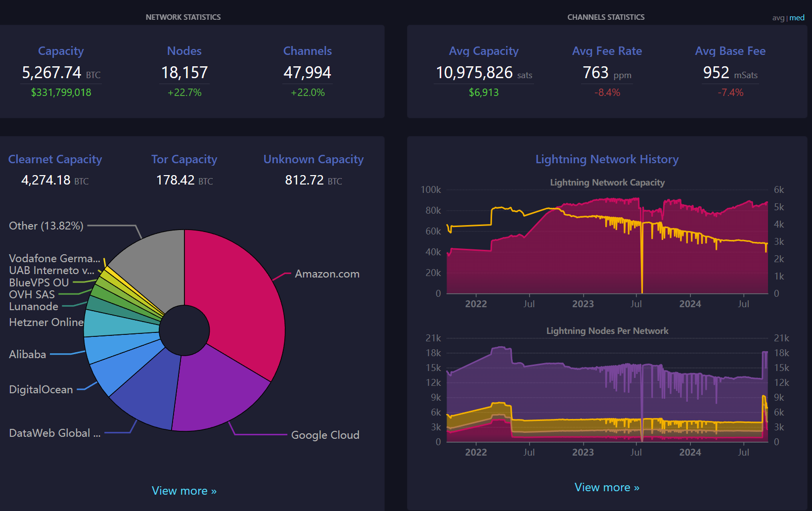This screenshot has width=812, height=511.
Task: Click the UAB Interneto label
Action: pos(51,271)
